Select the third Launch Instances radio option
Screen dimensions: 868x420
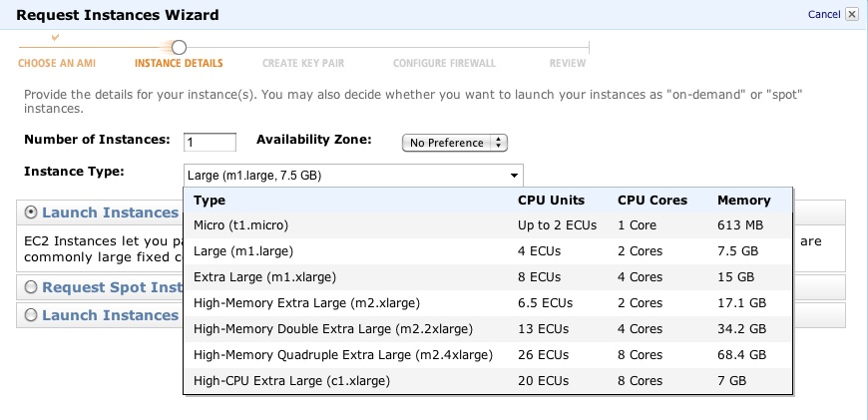click(x=31, y=315)
